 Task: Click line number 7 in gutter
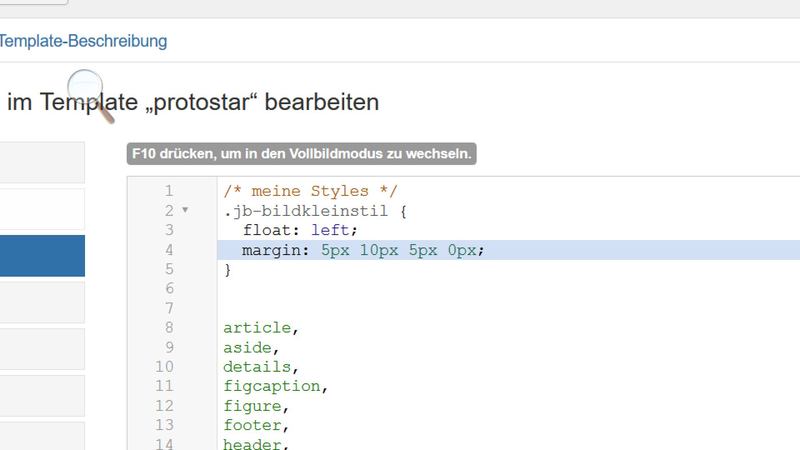(169, 308)
